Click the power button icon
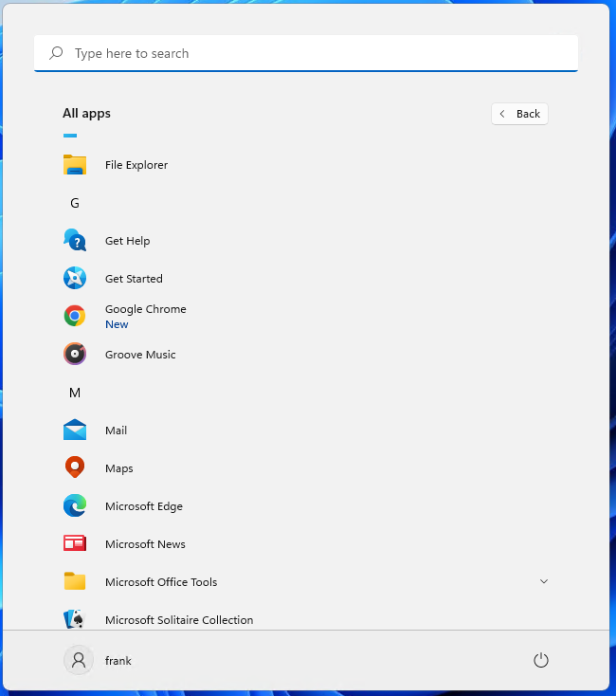616x696 pixels. tap(540, 660)
